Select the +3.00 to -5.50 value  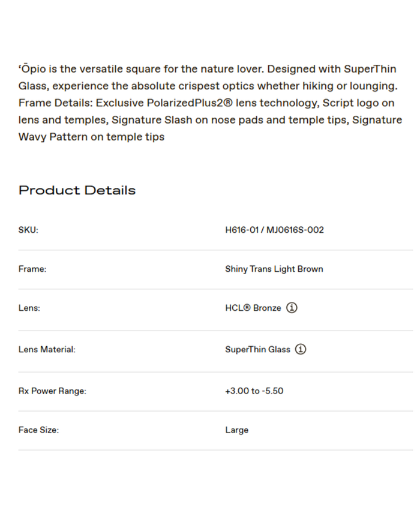[x=254, y=391]
